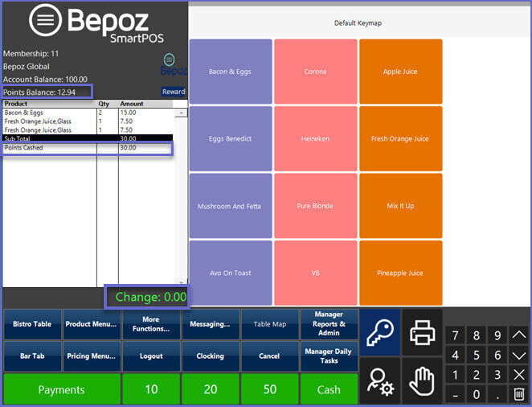Screen dimensions: 532x407
Task: Click the keypad up chevron arrow
Action: tap(519, 335)
